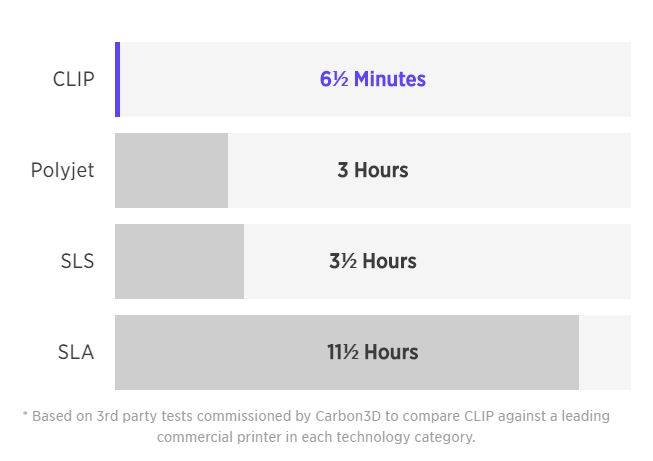Click the 3 Hours label
653x461 pixels.
(x=373, y=170)
